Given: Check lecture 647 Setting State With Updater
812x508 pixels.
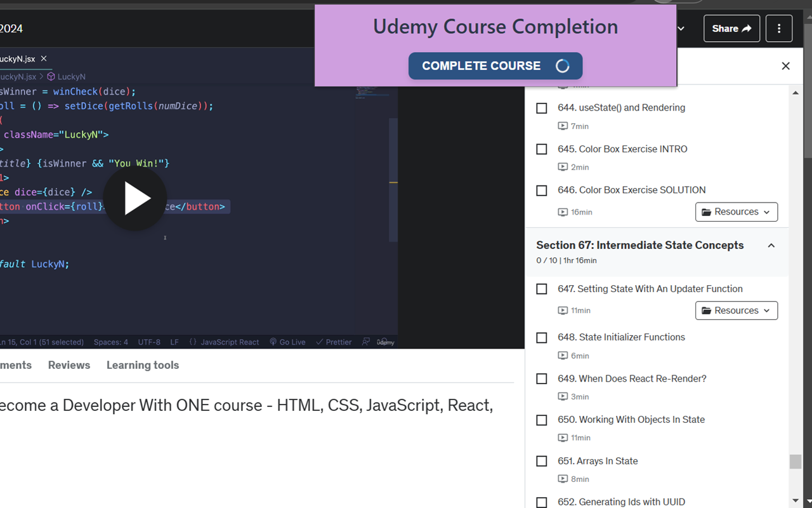Looking at the screenshot, I should [x=542, y=289].
